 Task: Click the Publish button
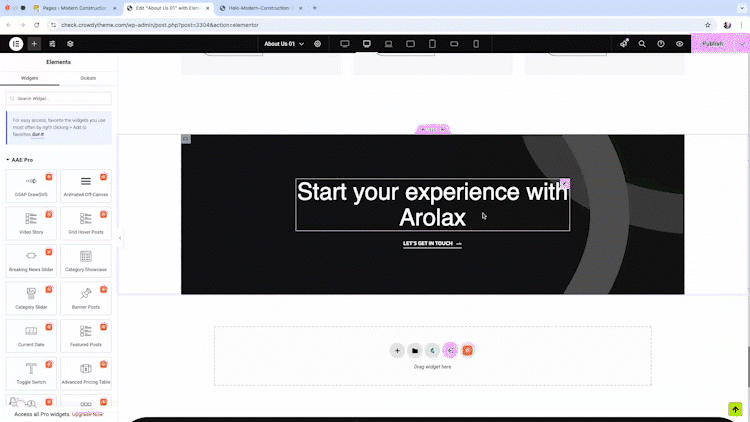(x=713, y=44)
